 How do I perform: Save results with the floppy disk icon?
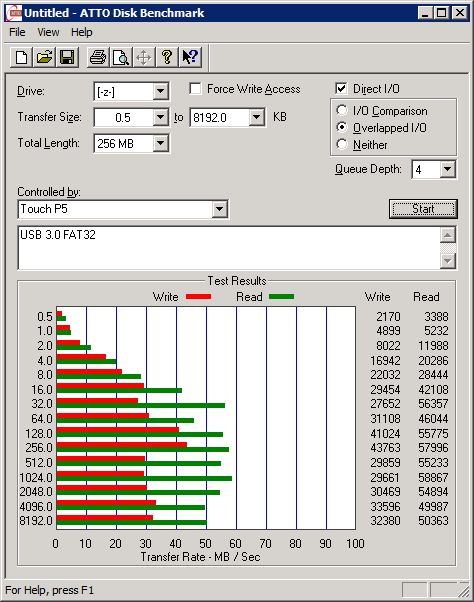pos(67,58)
